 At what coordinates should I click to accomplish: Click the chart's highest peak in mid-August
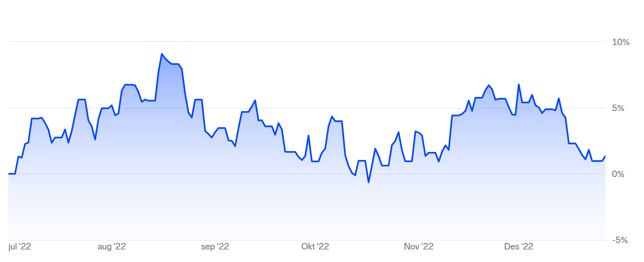[x=162, y=54]
